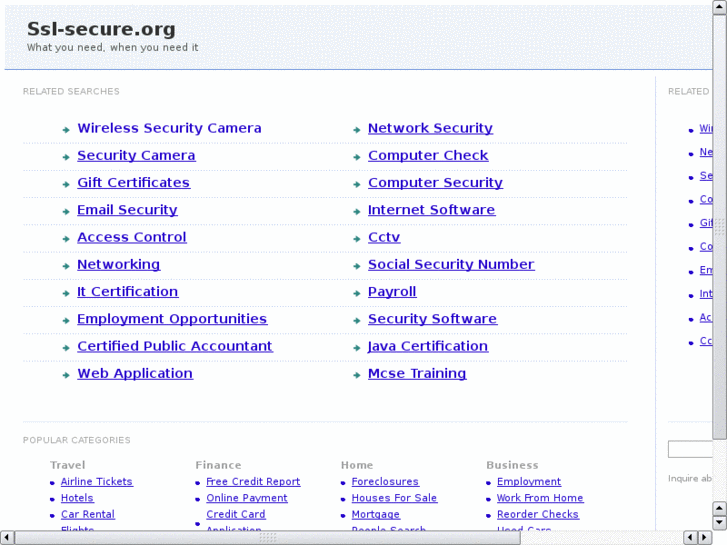Viewport: 727px width, 545px height.
Task: Click the vertical scrollbar thumb
Action: [x=720, y=227]
